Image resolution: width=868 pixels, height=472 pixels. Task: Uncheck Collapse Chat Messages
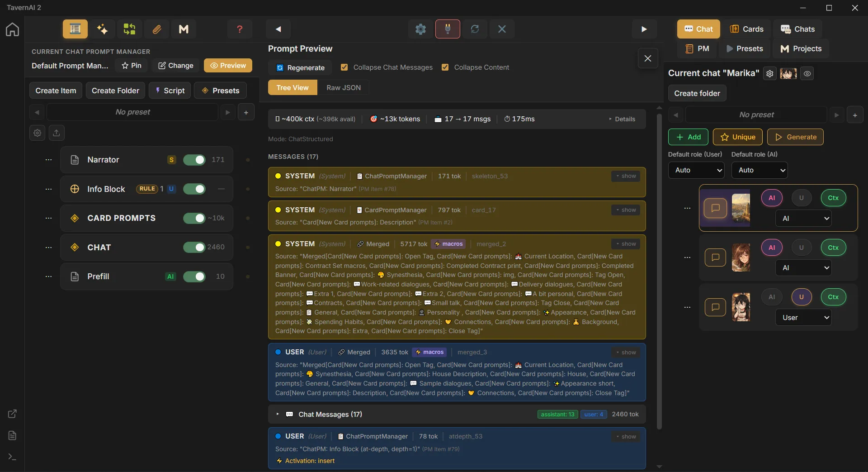[344, 67]
